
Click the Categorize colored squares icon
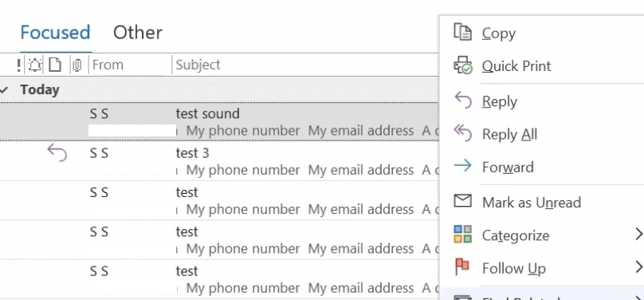click(463, 234)
